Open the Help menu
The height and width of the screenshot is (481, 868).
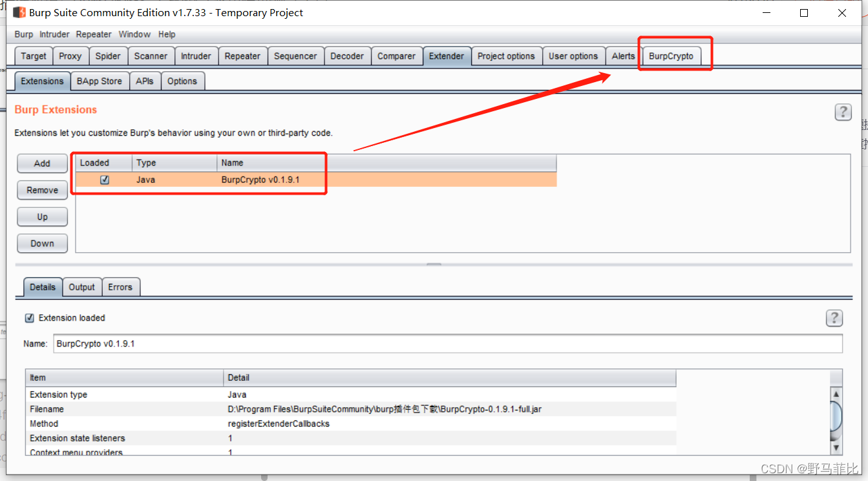(167, 34)
